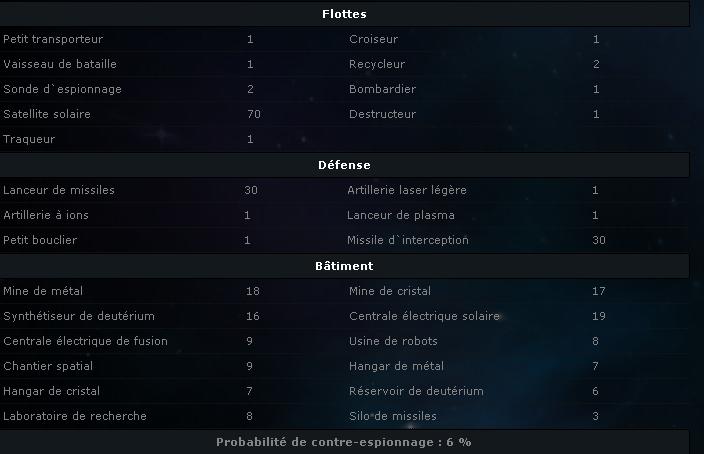This screenshot has height=454, width=704.
Task: Select Artillerie laser légère entry
Action: pos(407,190)
